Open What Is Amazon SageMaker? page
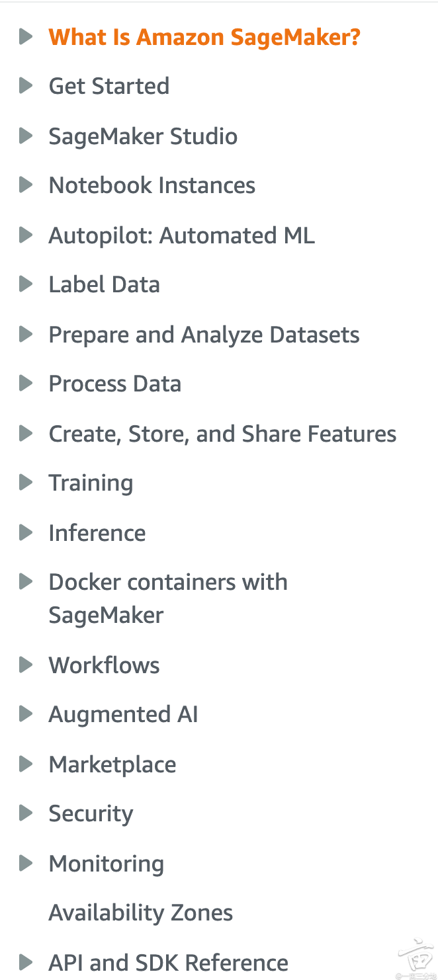The width and height of the screenshot is (438, 980). pyautogui.click(x=204, y=37)
